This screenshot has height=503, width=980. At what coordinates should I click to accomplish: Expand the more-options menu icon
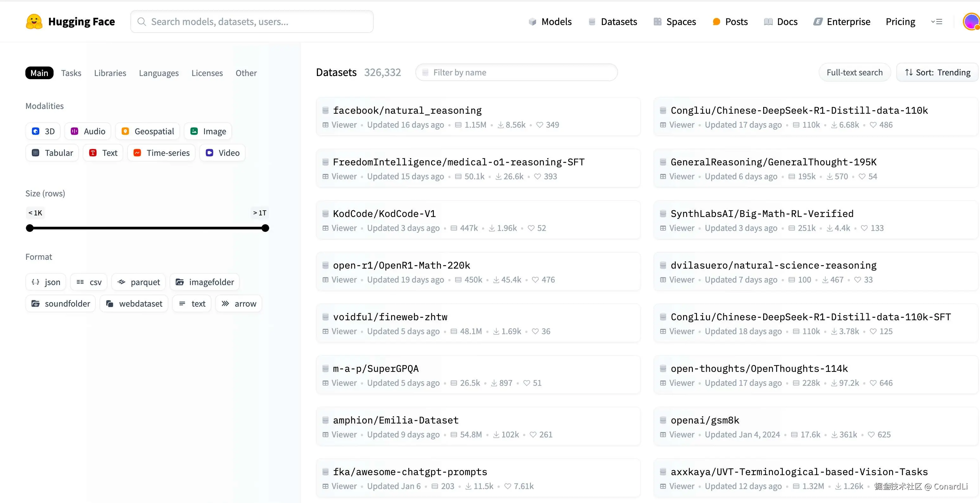pos(937,22)
